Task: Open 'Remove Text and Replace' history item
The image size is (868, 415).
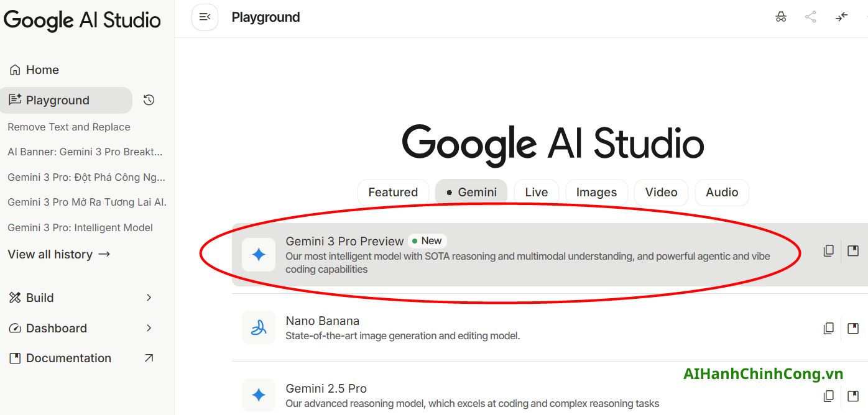Action: point(69,127)
